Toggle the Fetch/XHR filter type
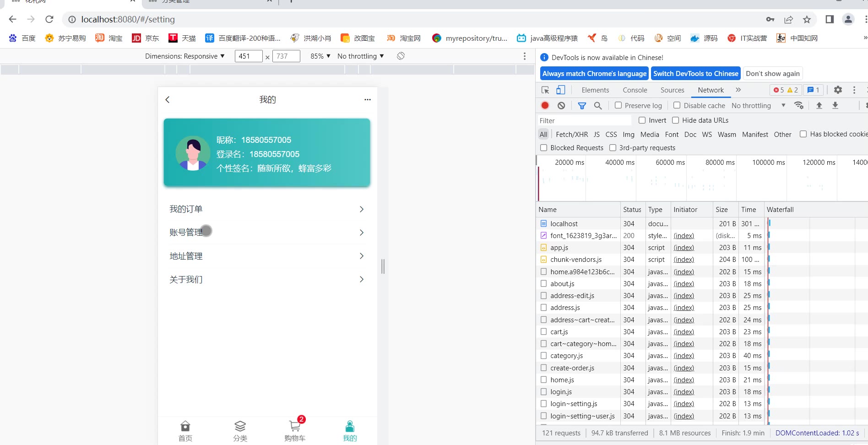 (x=572, y=134)
